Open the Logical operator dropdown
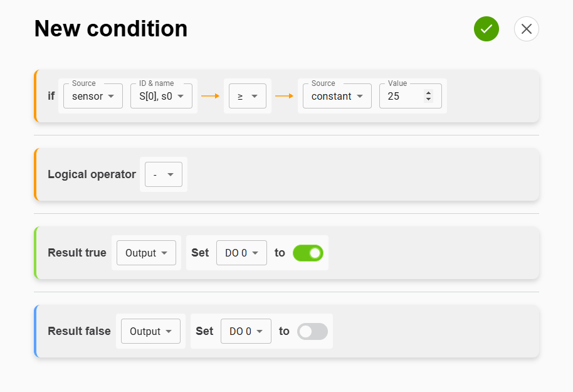The image size is (573, 392). click(x=163, y=174)
